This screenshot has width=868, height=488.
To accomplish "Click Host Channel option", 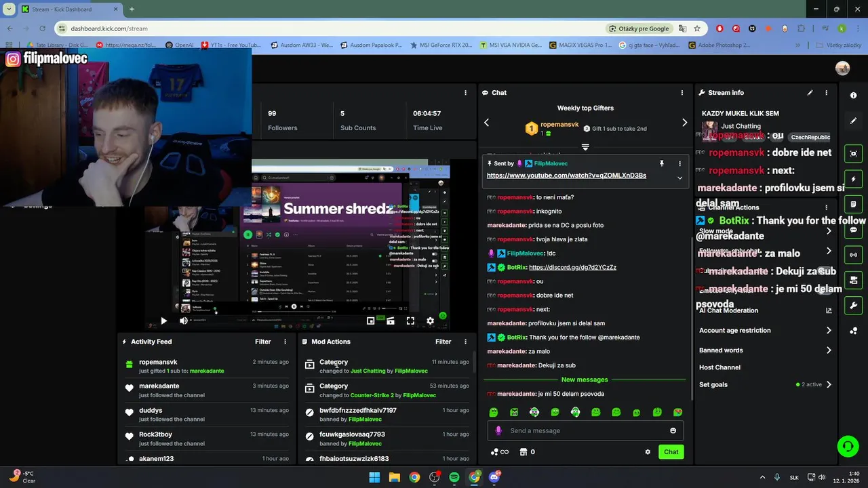I will [719, 367].
